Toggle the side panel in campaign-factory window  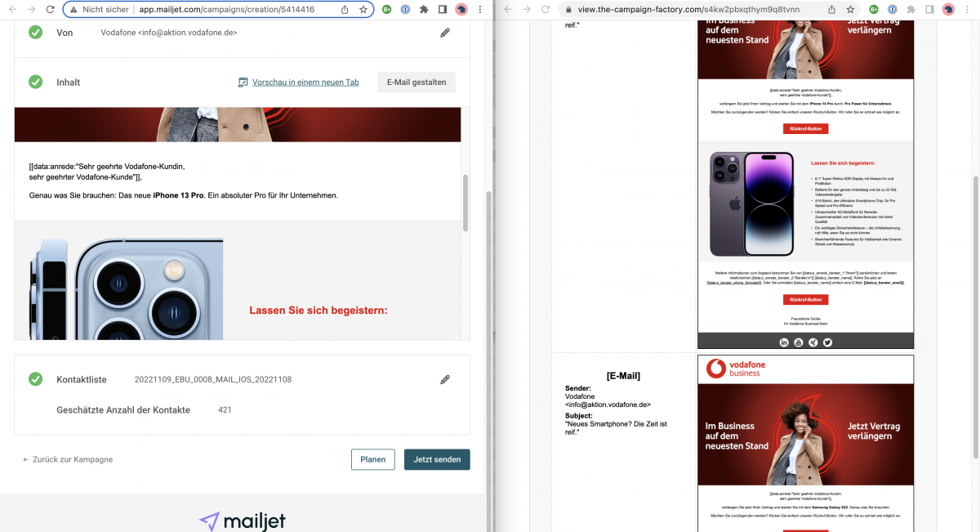[929, 10]
